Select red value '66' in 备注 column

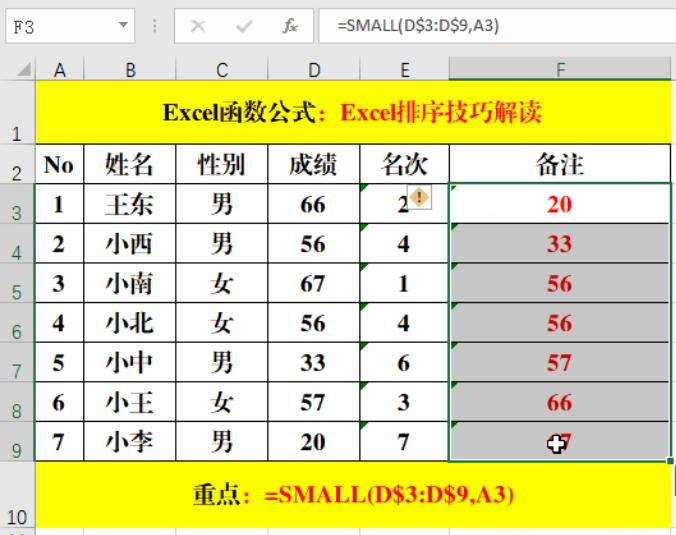point(560,402)
